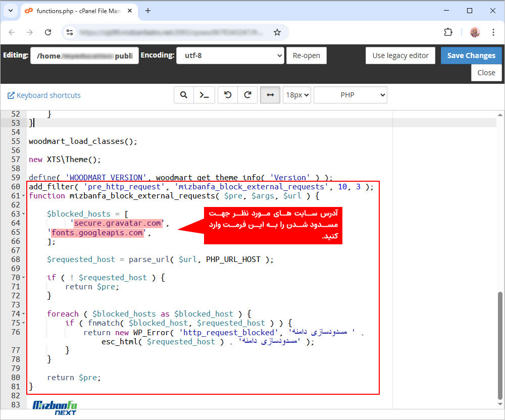Open a new browser tab
This screenshot has height=420, width=505.
pos(148,11)
